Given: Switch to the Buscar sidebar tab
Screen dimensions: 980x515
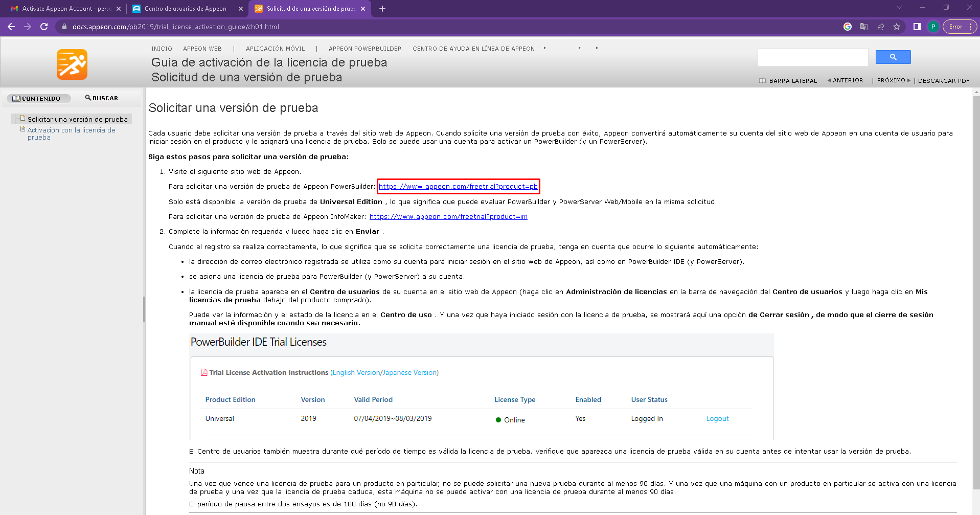Looking at the screenshot, I should click(x=102, y=98).
